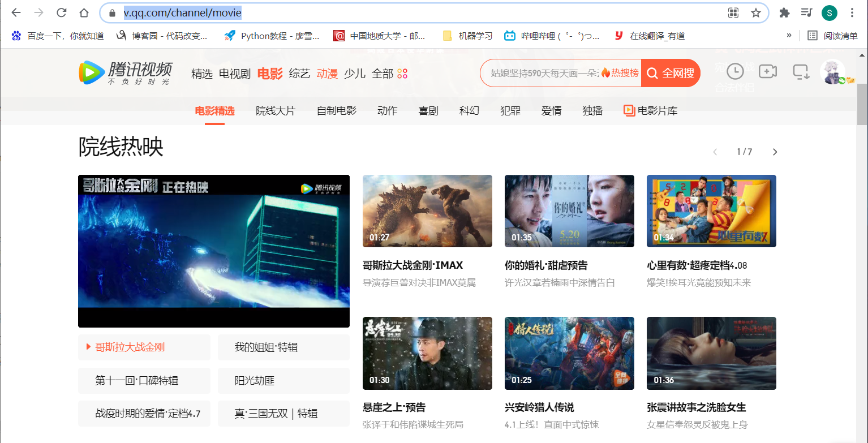Image resolution: width=868 pixels, height=443 pixels.
Task: Click the colorful all-channels grid icon
Action: pyautogui.click(x=402, y=74)
